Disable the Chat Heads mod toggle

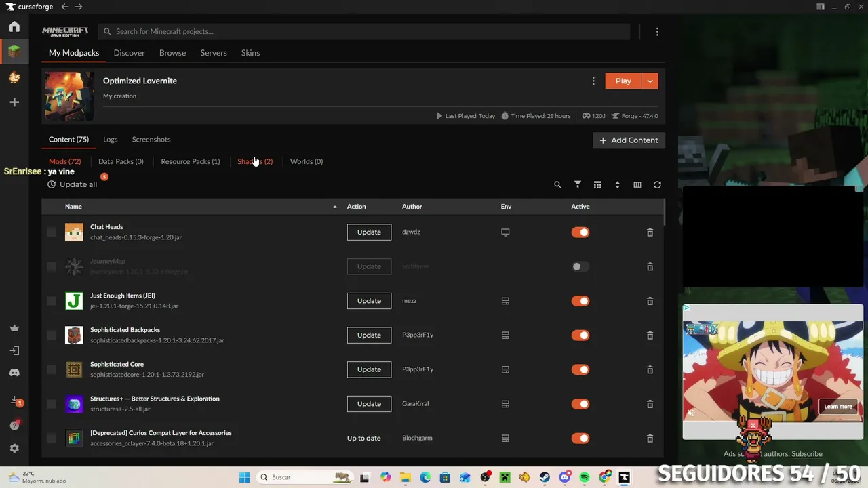580,232
